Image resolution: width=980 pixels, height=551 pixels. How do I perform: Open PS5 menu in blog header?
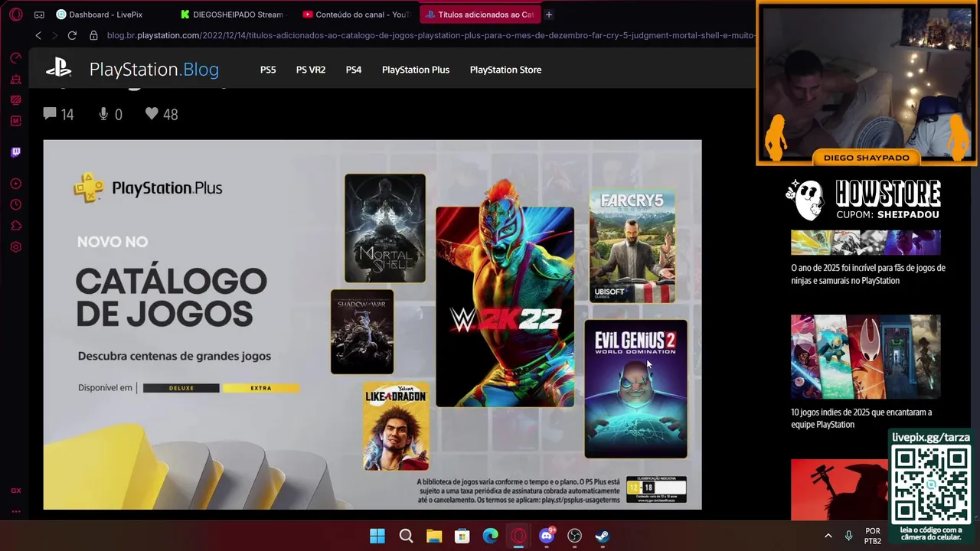(268, 70)
